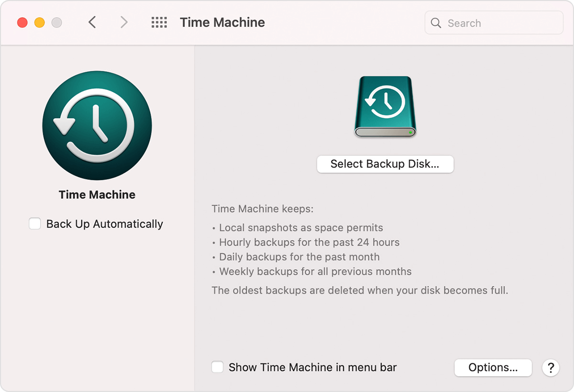Show Time Machine in menu bar
The height and width of the screenshot is (392, 574).
218,367
